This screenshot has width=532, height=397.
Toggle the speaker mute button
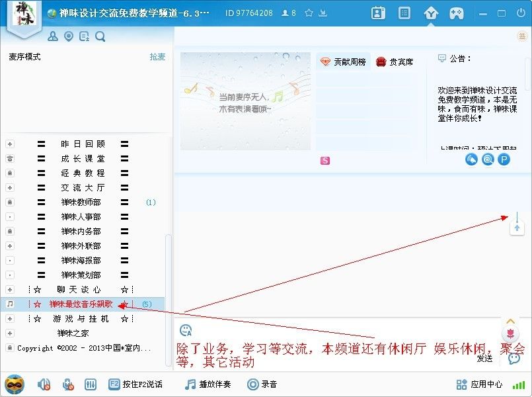click(x=44, y=384)
